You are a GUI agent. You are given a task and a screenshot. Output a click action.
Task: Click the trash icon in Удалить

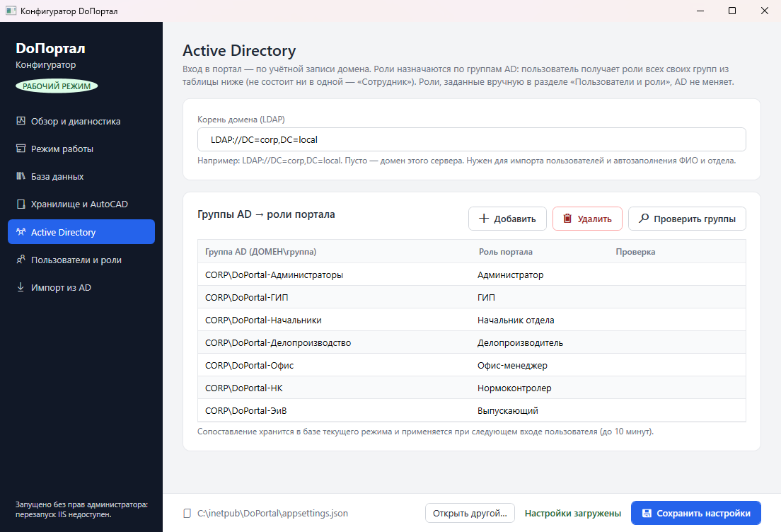coord(567,219)
